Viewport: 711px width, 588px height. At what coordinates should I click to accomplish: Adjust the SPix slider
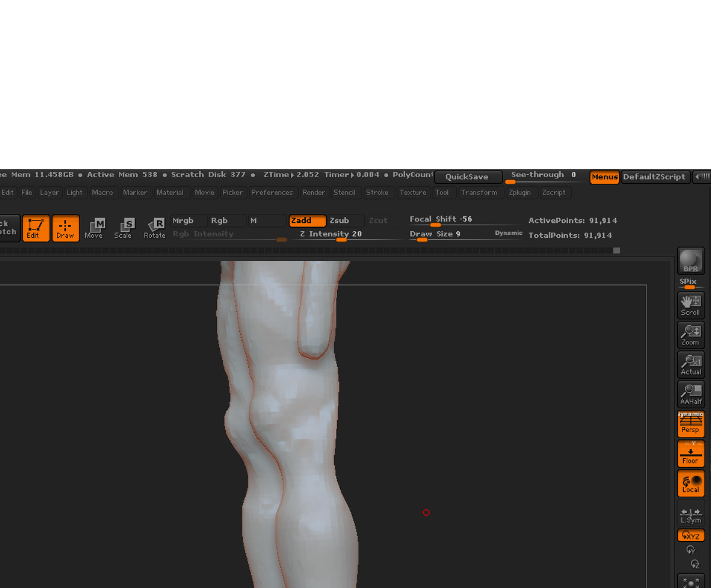(x=690, y=284)
